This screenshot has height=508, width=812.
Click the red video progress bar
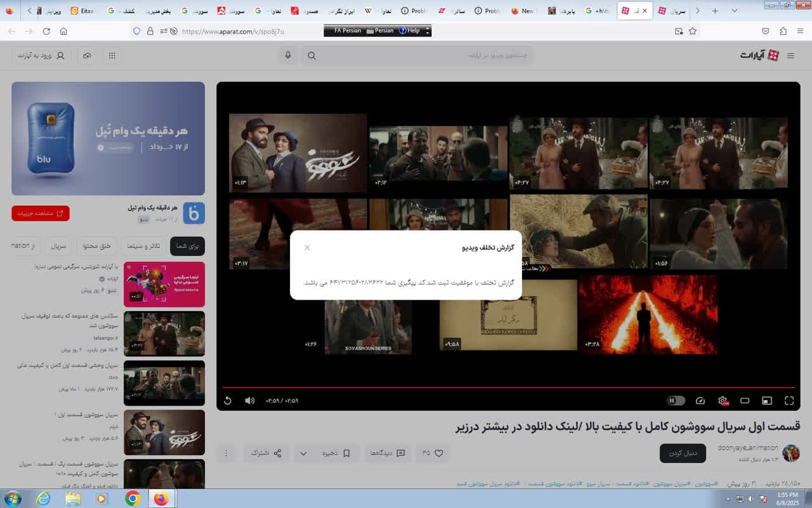[508, 387]
